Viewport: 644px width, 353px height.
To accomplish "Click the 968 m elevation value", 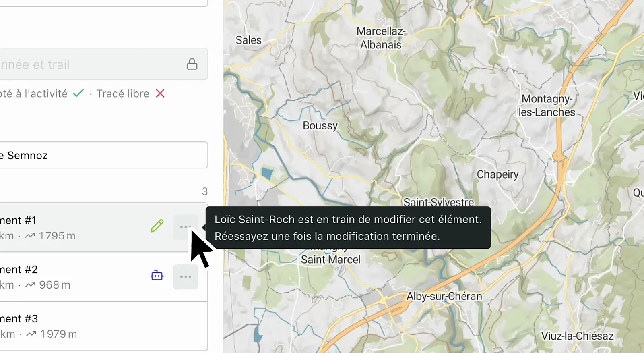I will click(x=54, y=285).
